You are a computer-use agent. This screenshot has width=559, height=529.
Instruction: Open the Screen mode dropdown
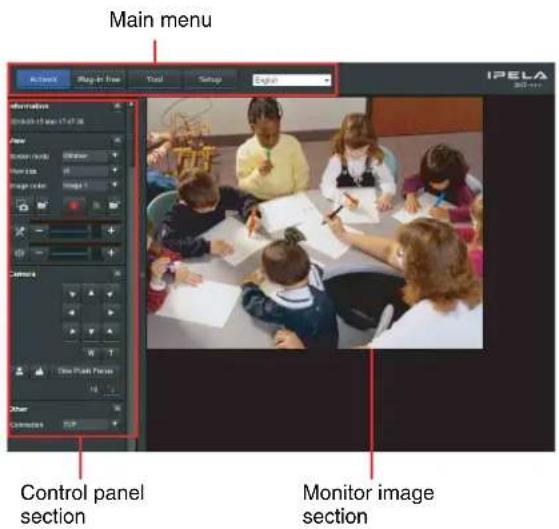click(x=91, y=156)
